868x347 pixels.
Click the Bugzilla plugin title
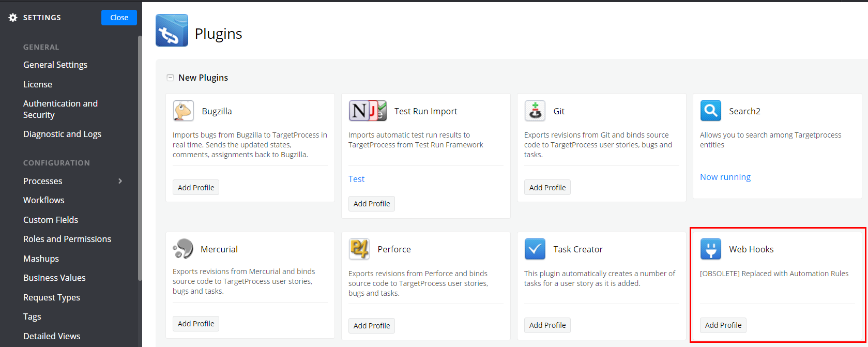[x=217, y=111]
